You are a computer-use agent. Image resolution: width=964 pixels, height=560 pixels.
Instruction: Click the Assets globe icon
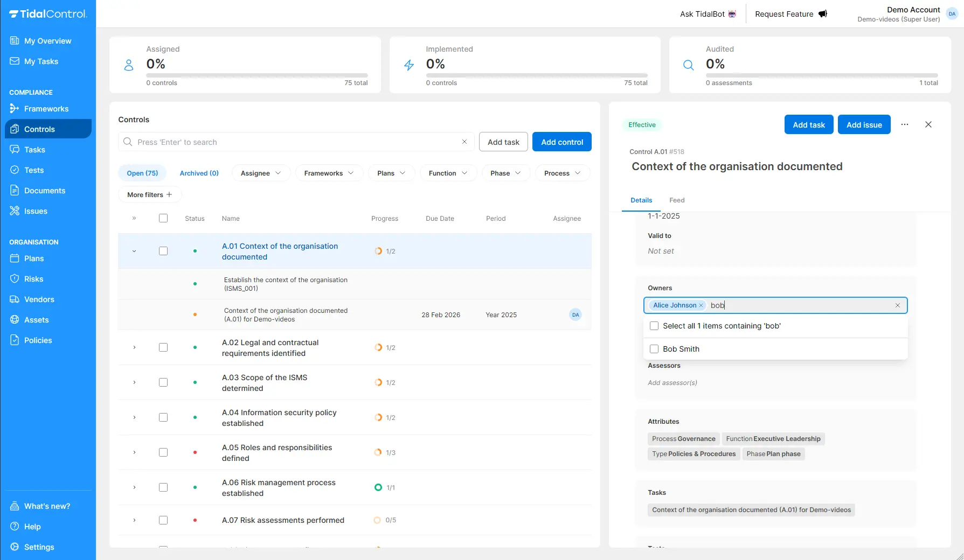[15, 320]
